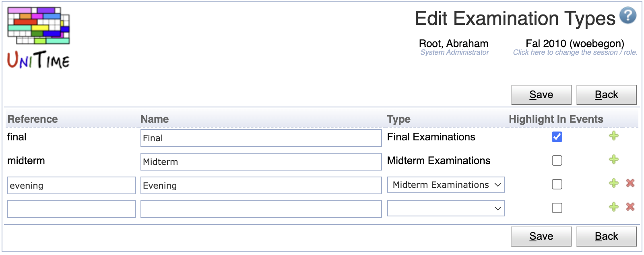Click the UniTime logo
This screenshot has height=255, width=644.
point(39,38)
